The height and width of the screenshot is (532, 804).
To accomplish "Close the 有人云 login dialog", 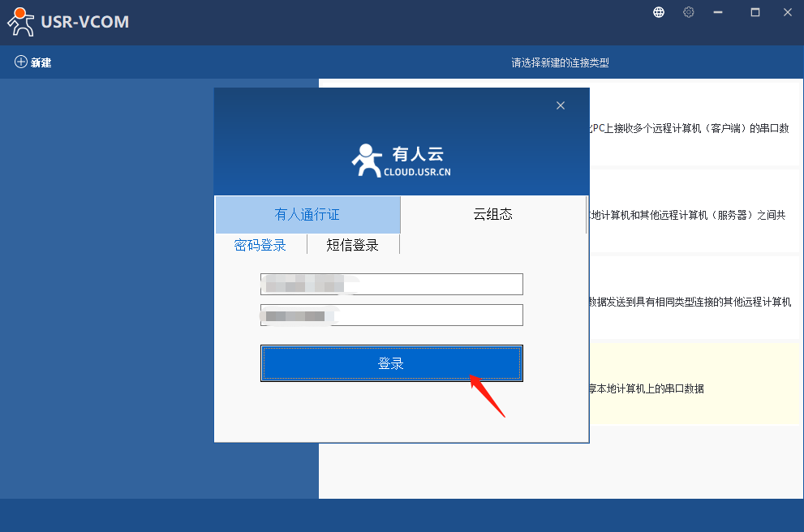I will [x=560, y=105].
